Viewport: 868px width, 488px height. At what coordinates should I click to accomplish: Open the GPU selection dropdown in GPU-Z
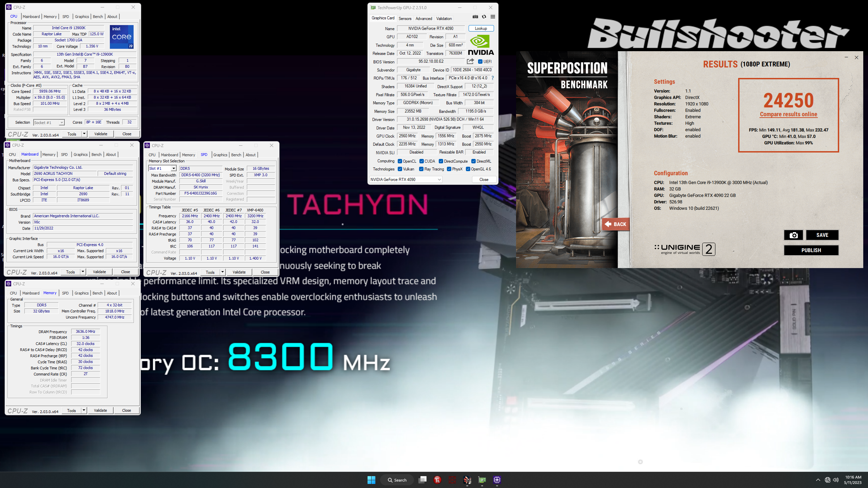click(x=406, y=180)
